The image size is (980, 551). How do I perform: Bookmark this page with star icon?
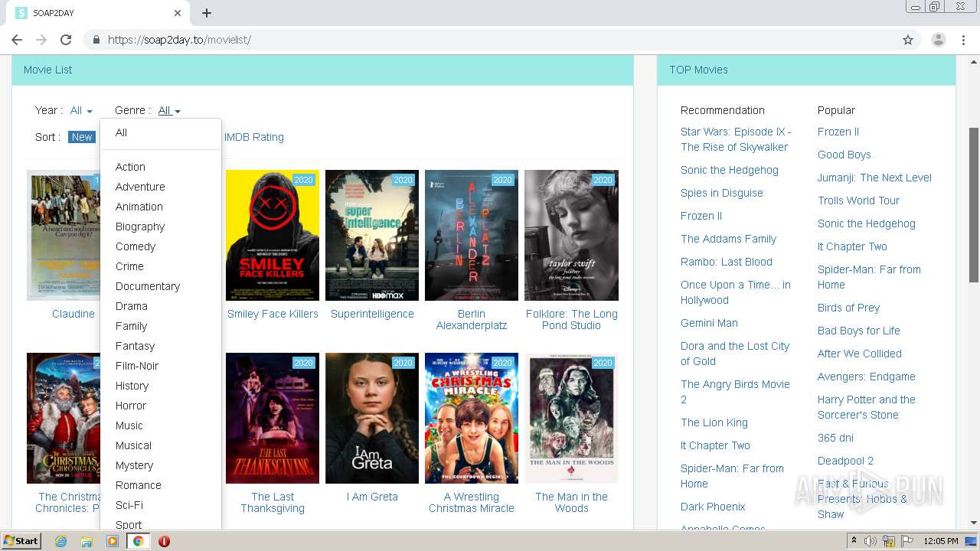(908, 40)
